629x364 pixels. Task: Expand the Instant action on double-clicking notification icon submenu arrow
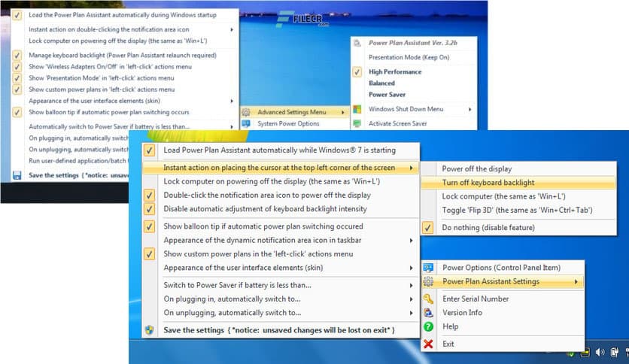(232, 29)
